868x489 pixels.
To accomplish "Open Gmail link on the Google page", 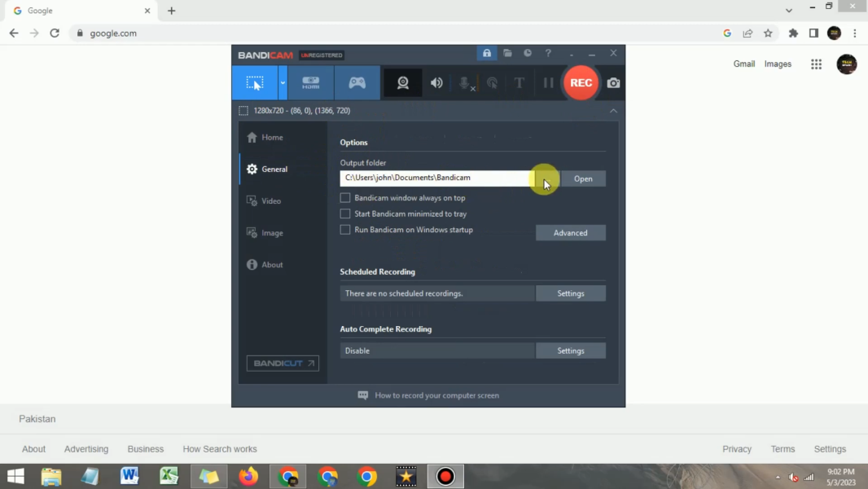I will [x=744, y=64].
